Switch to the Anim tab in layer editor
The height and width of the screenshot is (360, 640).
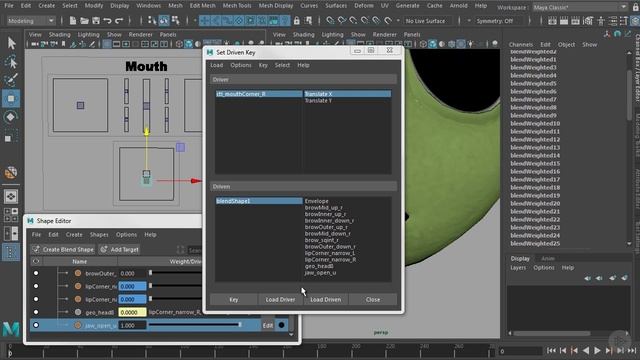click(x=547, y=258)
